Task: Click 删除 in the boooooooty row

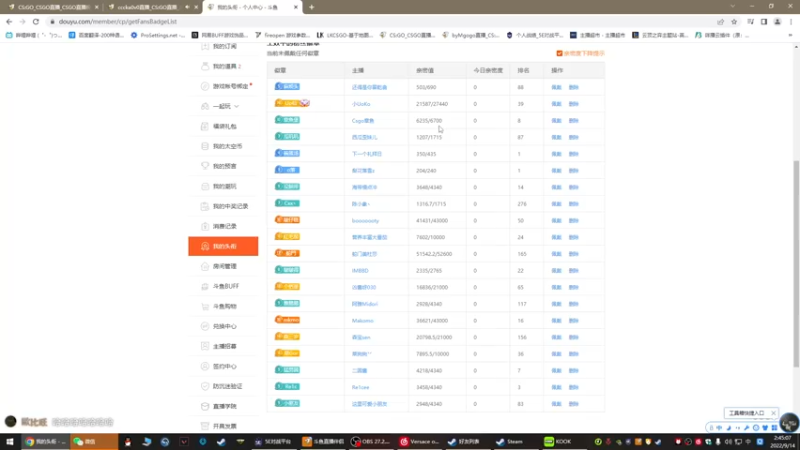Action: [x=573, y=220]
